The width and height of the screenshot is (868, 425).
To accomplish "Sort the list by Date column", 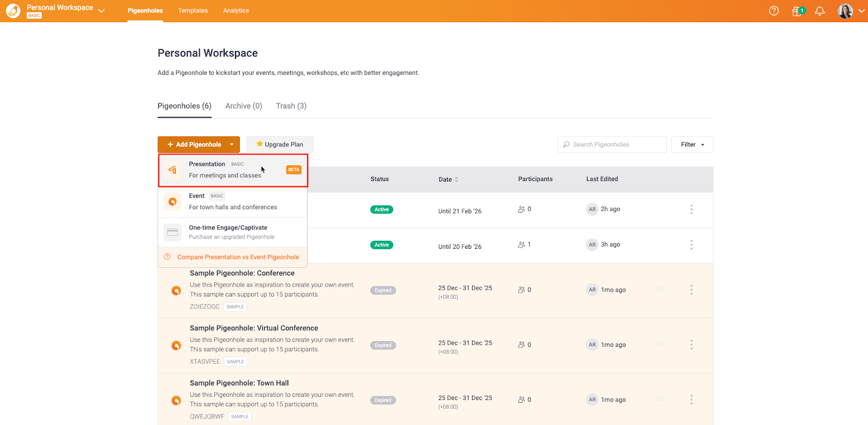I will coord(449,179).
